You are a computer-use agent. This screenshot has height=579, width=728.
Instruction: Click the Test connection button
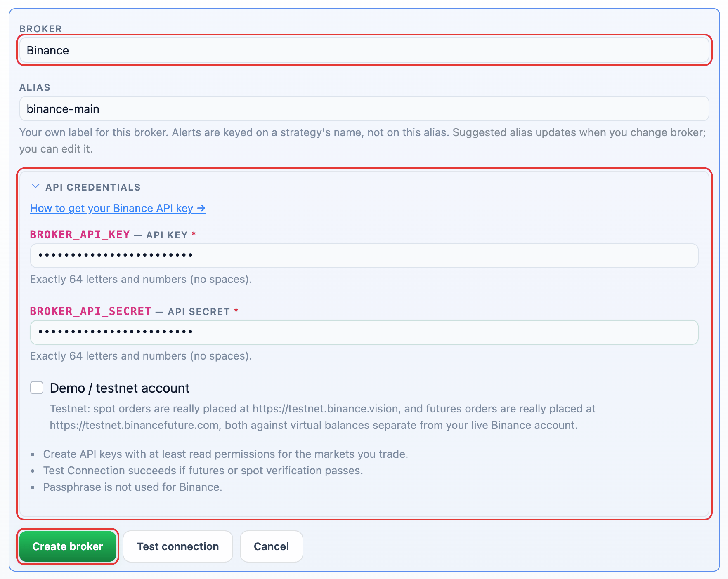178,546
